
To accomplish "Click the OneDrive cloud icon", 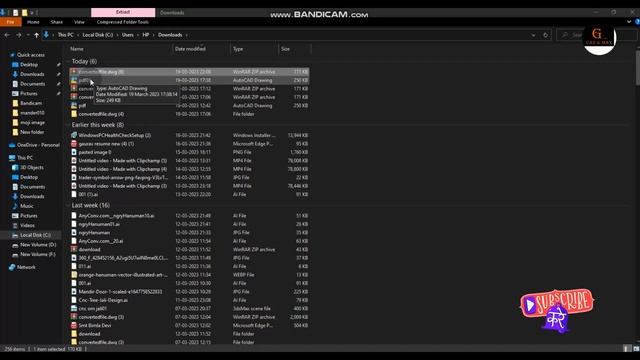I will (12, 145).
